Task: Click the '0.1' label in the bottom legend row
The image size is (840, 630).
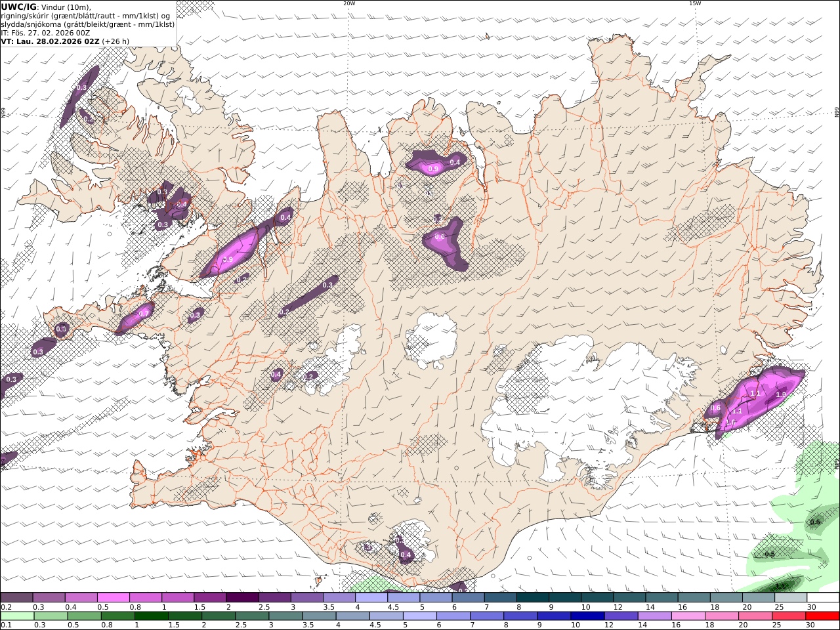Action: (x=6, y=625)
